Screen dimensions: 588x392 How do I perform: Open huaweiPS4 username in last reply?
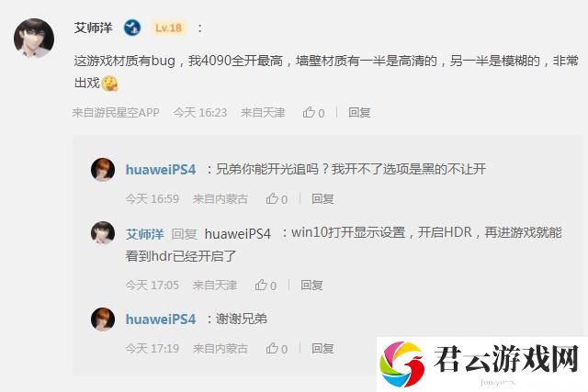pos(161,319)
